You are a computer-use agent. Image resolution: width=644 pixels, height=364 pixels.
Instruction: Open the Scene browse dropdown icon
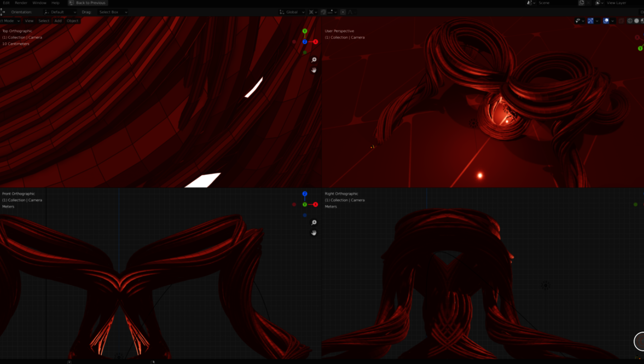pyautogui.click(x=531, y=3)
